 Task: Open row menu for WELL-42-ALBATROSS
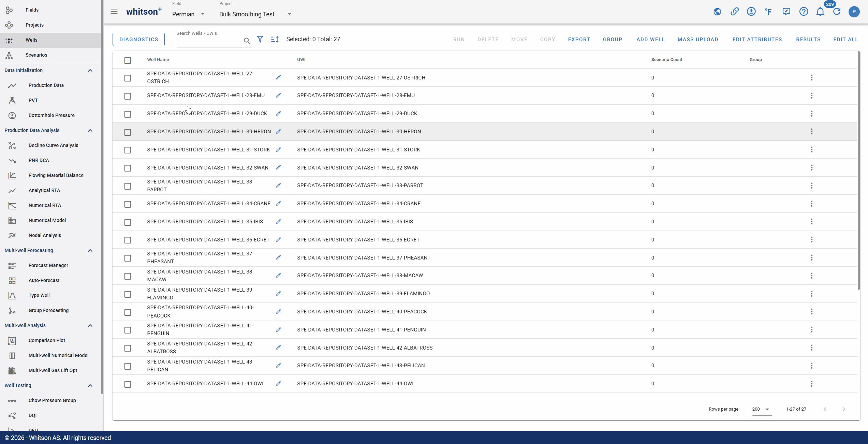[812, 348]
